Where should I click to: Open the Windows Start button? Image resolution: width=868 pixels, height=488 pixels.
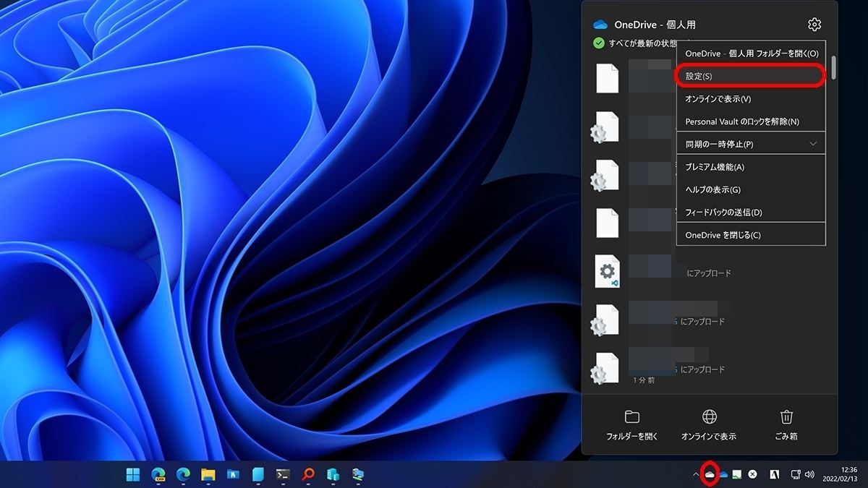[134, 474]
